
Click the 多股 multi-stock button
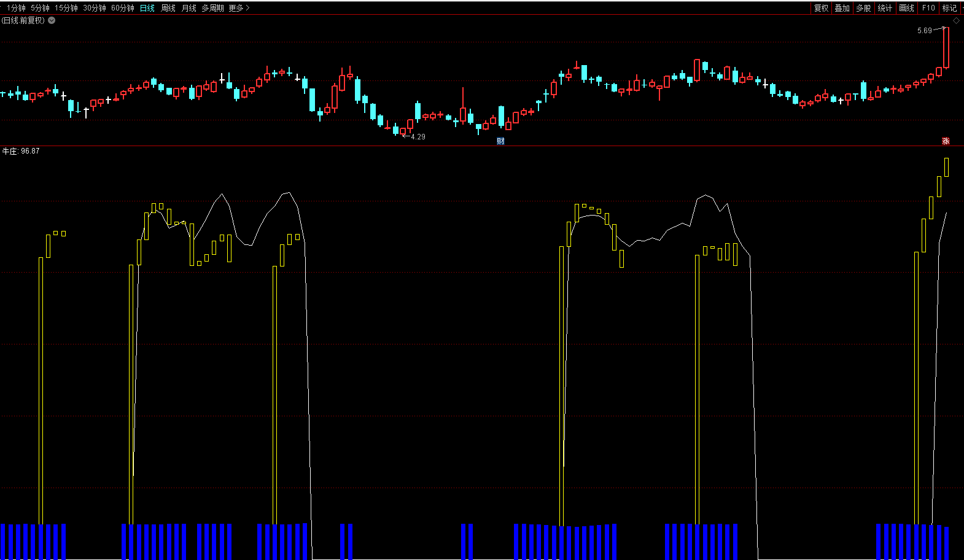pos(863,8)
